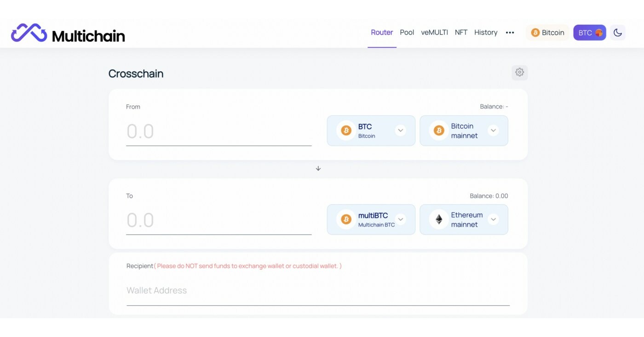Click the wallet avatar in BTC button

599,33
